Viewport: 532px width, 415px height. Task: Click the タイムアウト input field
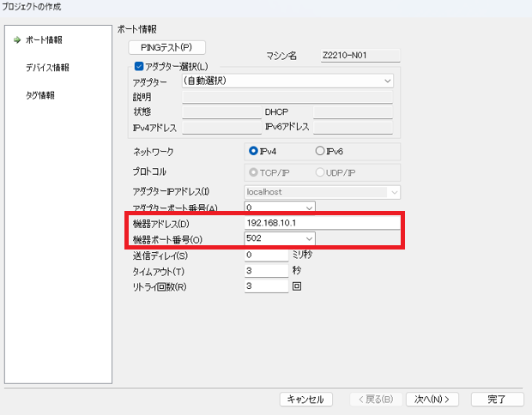(x=266, y=270)
